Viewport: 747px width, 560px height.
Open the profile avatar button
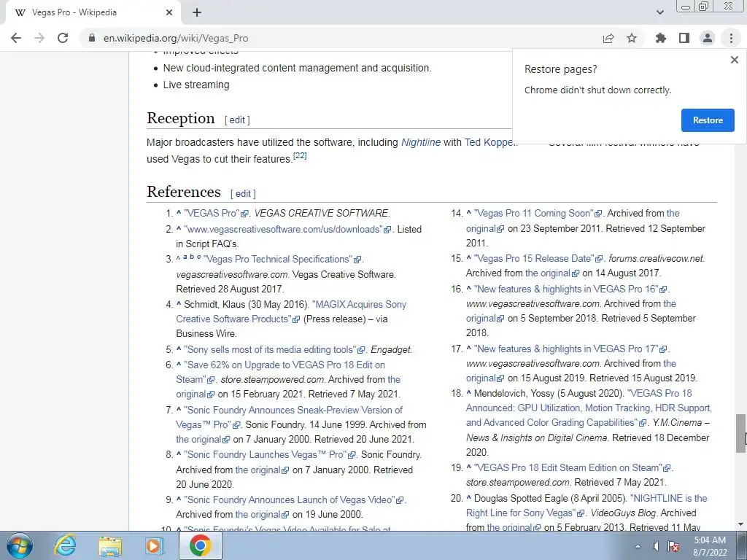708,38
